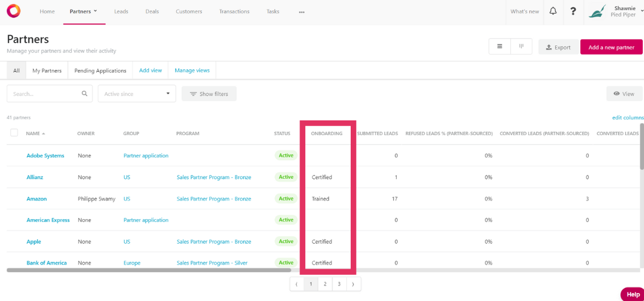Open Deals in navigation
Screen dimensions: 644x301
point(152,11)
